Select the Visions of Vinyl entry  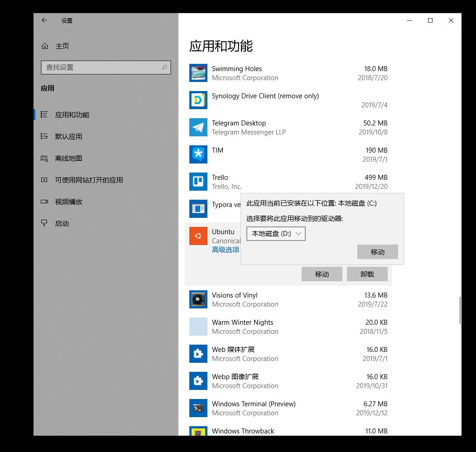288,299
